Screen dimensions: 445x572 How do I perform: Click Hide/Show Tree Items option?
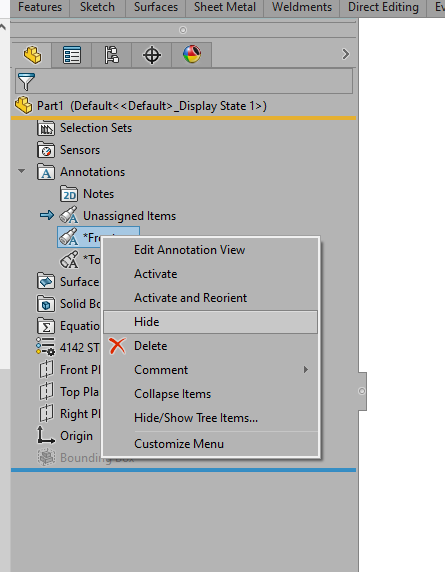[x=196, y=418]
